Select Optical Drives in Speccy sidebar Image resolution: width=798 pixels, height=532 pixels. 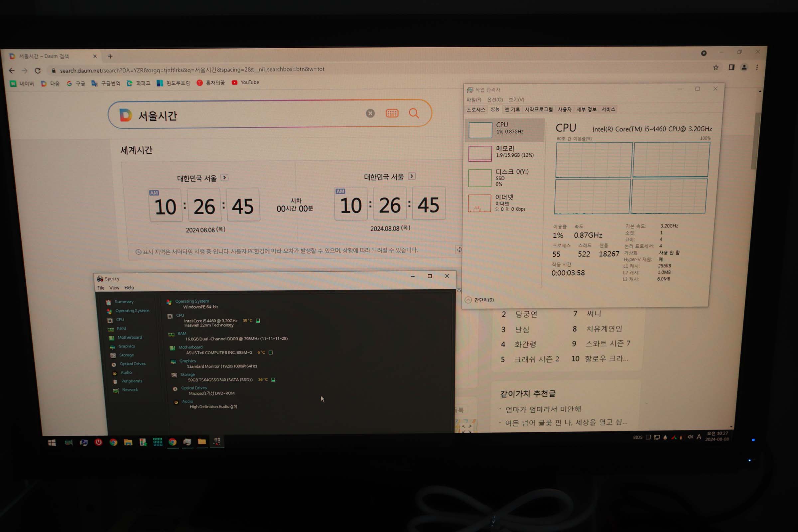pyautogui.click(x=129, y=364)
